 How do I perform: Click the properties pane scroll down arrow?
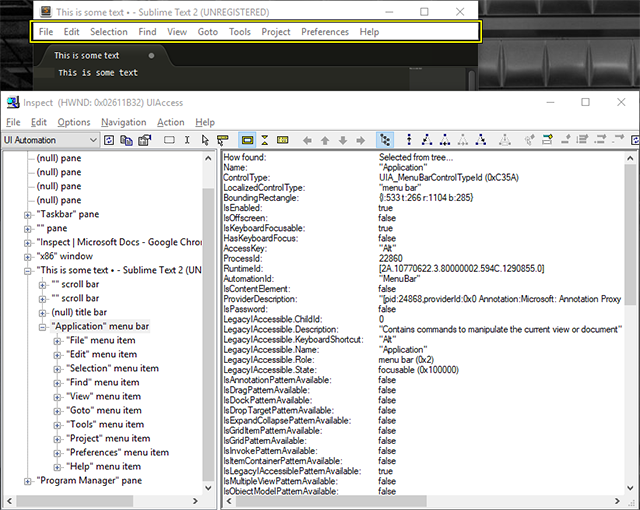click(x=630, y=488)
